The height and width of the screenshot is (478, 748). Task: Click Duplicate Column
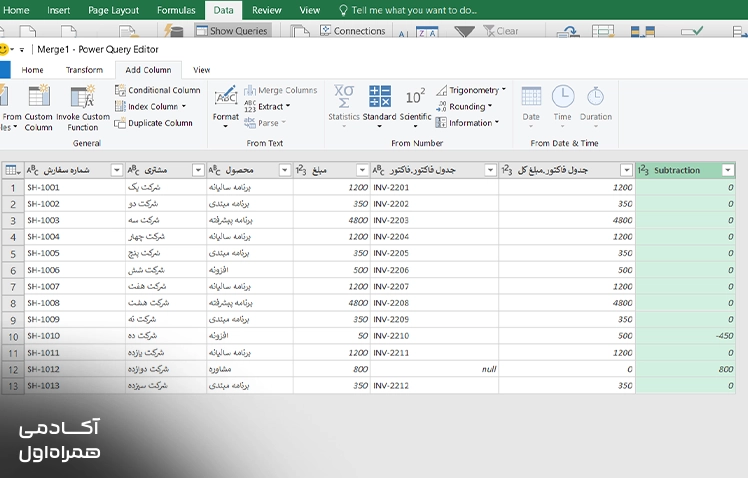pyautogui.click(x=154, y=123)
